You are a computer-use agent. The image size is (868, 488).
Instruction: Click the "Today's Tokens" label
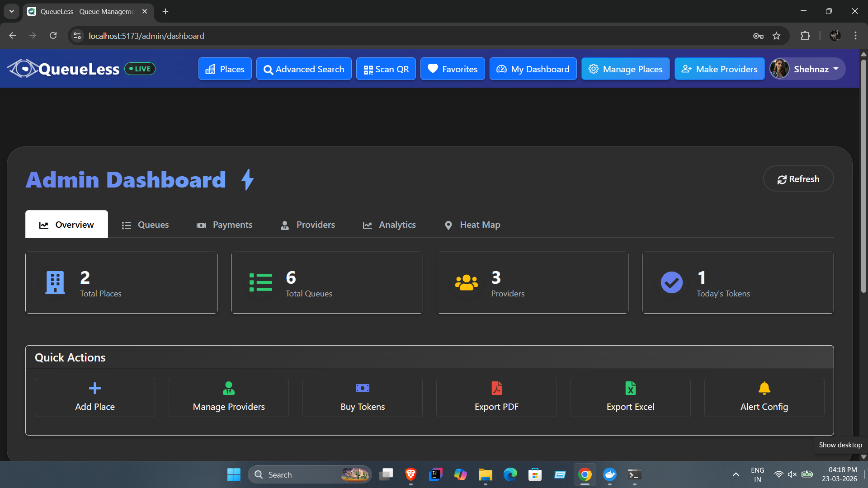tap(723, 294)
